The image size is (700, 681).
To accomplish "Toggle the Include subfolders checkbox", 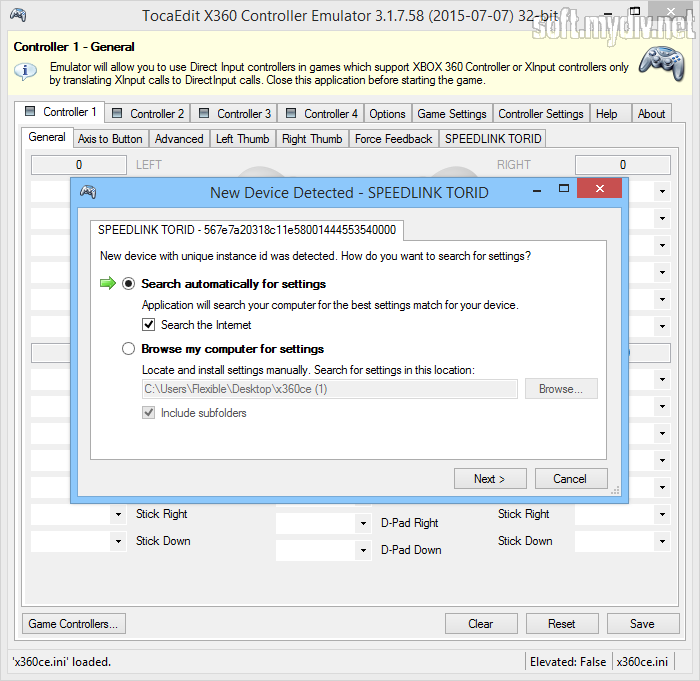I will pos(149,413).
